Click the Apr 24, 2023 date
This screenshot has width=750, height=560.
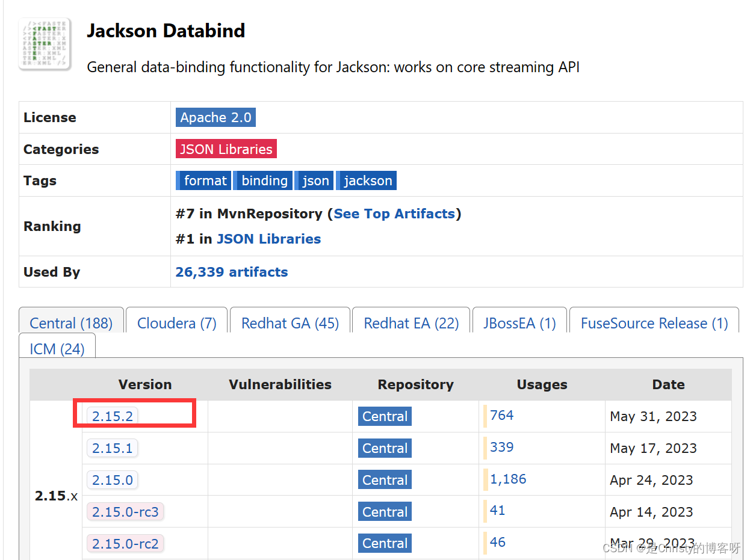(651, 480)
